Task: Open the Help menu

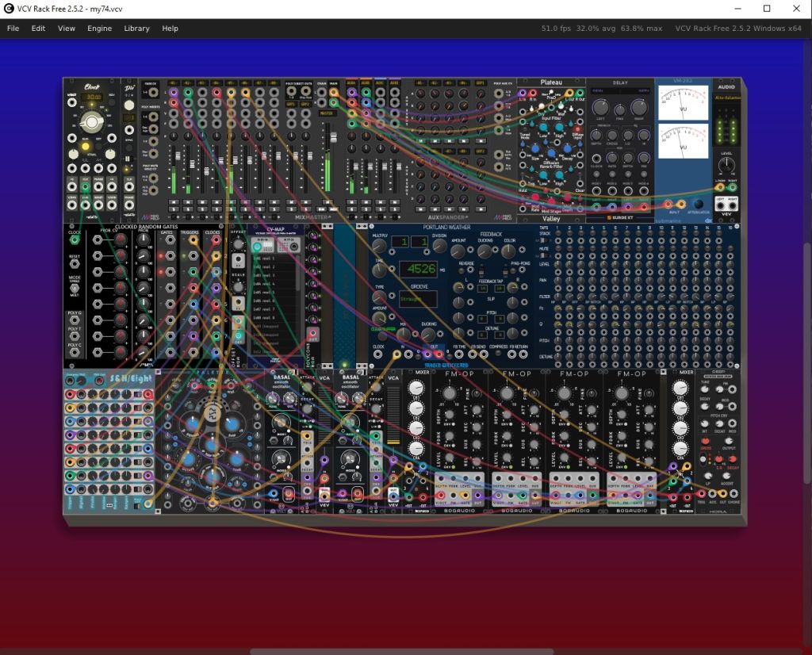Action: [x=170, y=29]
